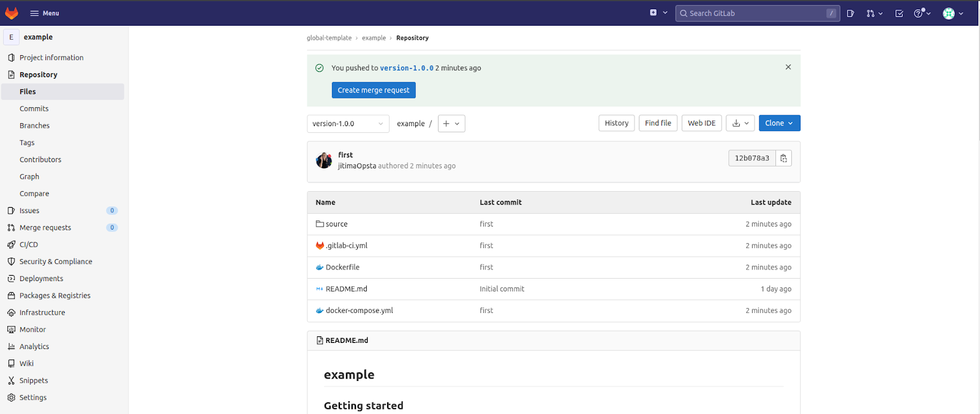Image resolution: width=980 pixels, height=414 pixels.
Task: Click the CI/CD rocket icon
Action: tap(11, 244)
